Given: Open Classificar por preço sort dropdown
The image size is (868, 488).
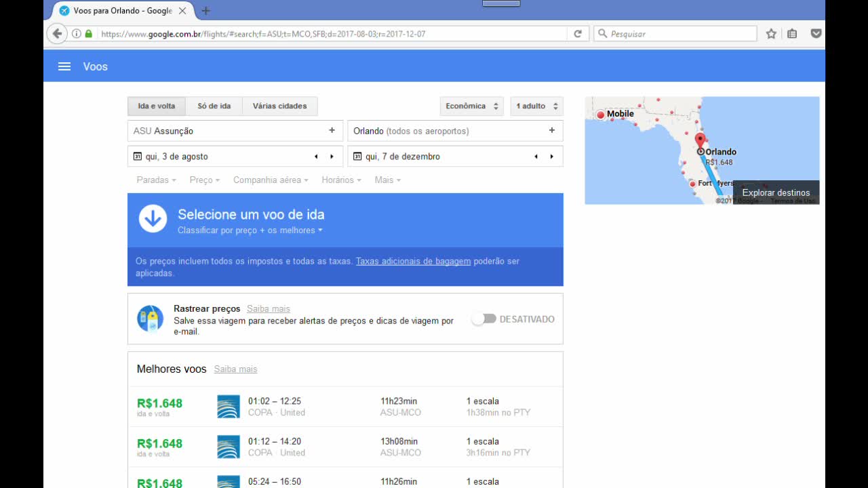Looking at the screenshot, I should 250,230.
